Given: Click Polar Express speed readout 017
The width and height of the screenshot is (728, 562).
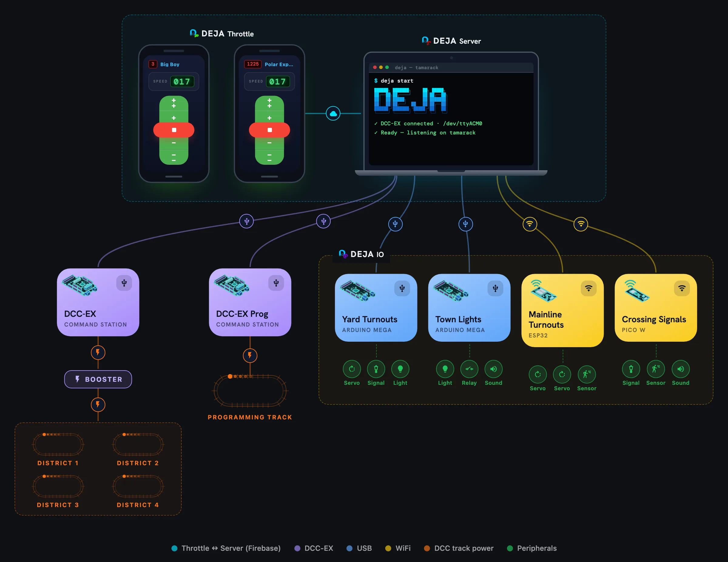Looking at the screenshot, I should coord(278,81).
